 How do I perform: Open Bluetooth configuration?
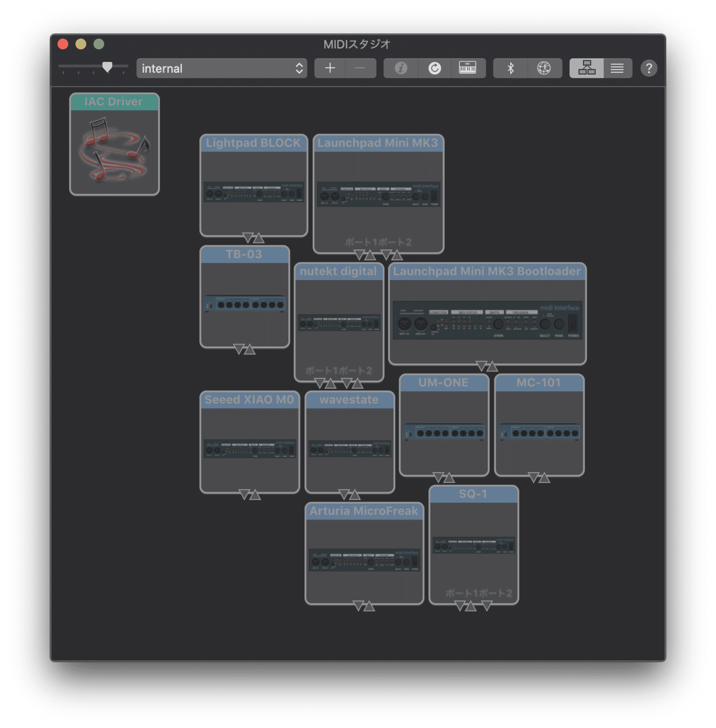tap(510, 68)
